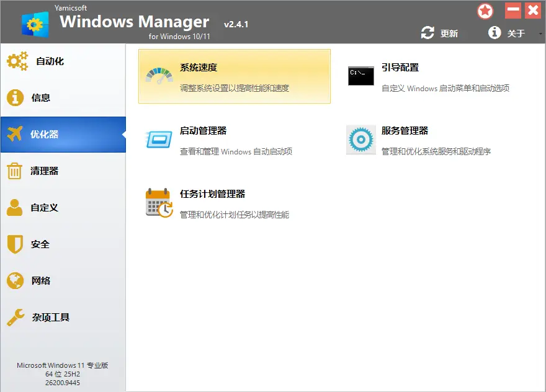Click the Windows Manager logo icon
This screenshot has width=546, height=392.
(35, 24)
